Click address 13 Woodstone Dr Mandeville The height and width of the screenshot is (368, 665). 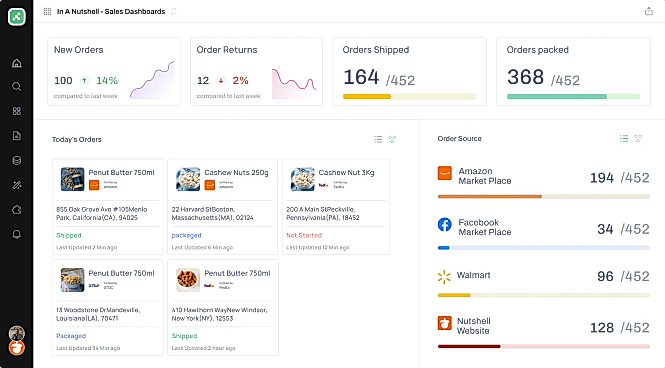click(x=98, y=314)
